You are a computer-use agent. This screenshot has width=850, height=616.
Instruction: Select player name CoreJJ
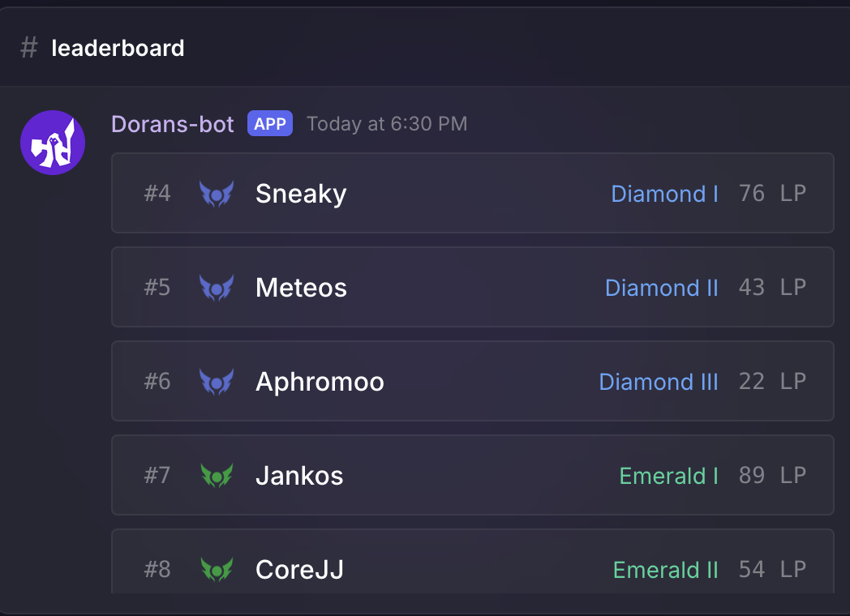coord(299,570)
